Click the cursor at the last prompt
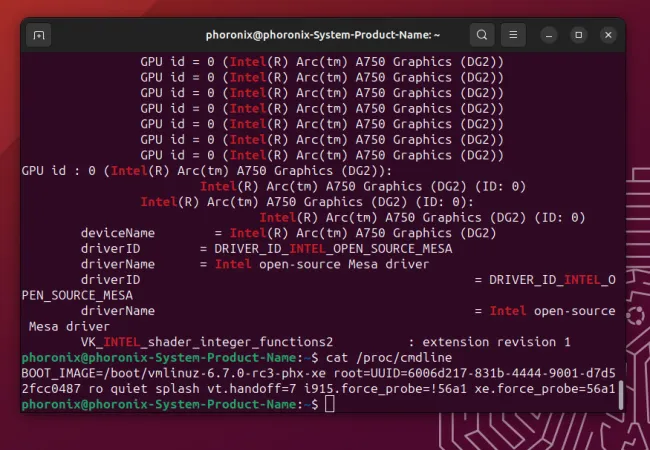Image resolution: width=650 pixels, height=450 pixels. pos(330,404)
